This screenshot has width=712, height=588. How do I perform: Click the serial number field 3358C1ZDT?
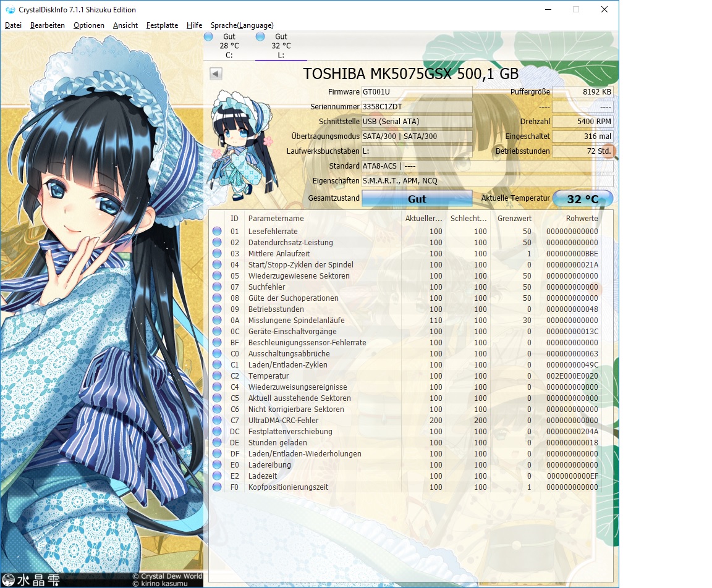tap(417, 107)
